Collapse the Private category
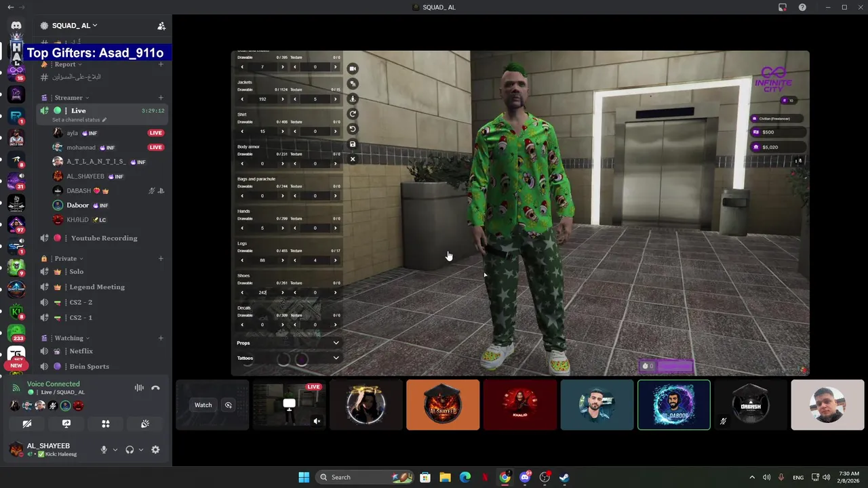This screenshot has width=868, height=488. (68, 258)
